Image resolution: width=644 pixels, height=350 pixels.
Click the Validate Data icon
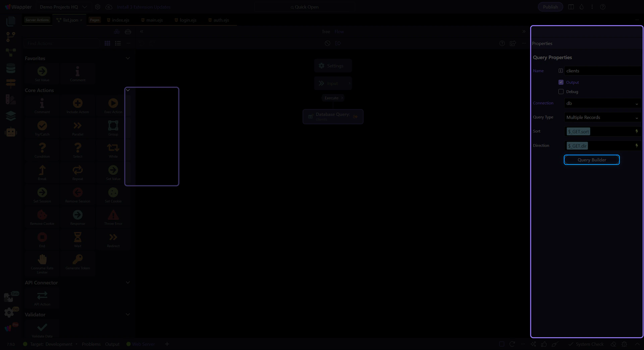(42, 328)
